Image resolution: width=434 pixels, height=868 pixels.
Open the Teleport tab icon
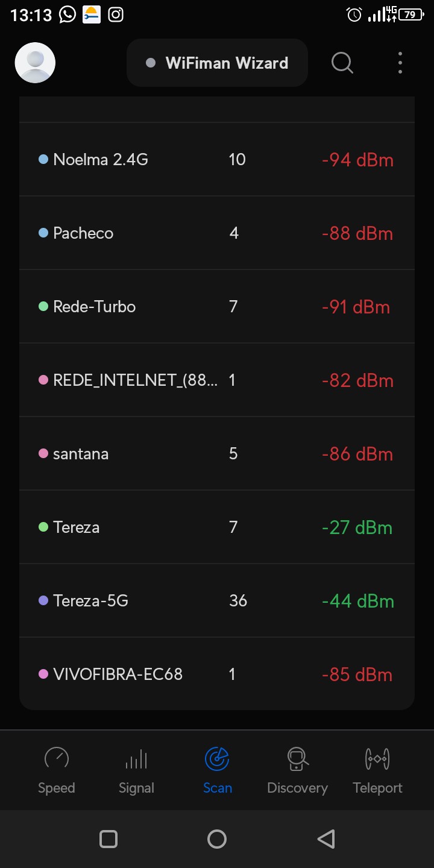(377, 759)
